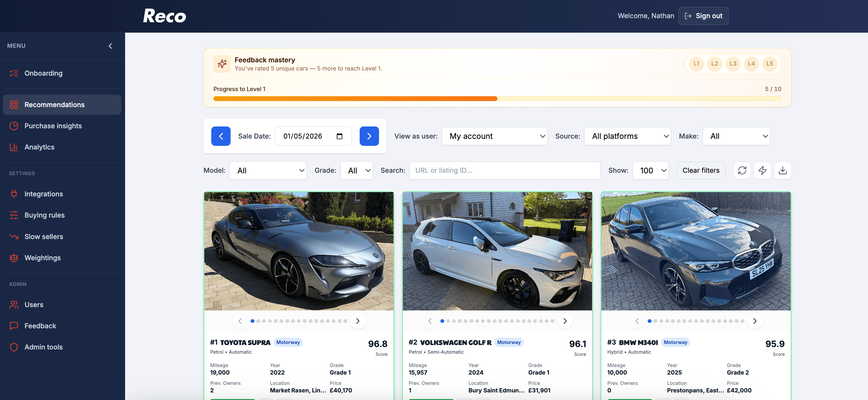Open Slow sellers settings
Screen dimensions: 868x400
pos(62,236)
